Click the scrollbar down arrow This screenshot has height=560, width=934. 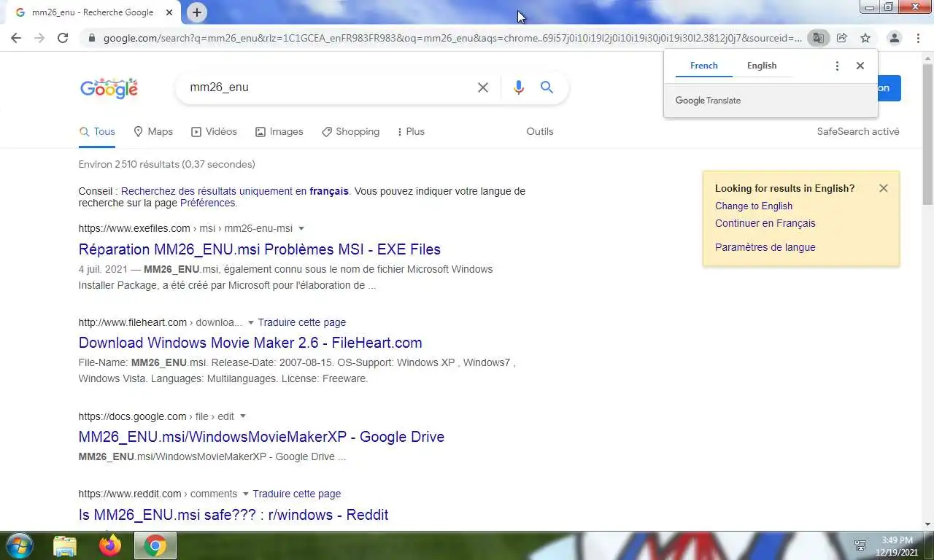tap(927, 524)
